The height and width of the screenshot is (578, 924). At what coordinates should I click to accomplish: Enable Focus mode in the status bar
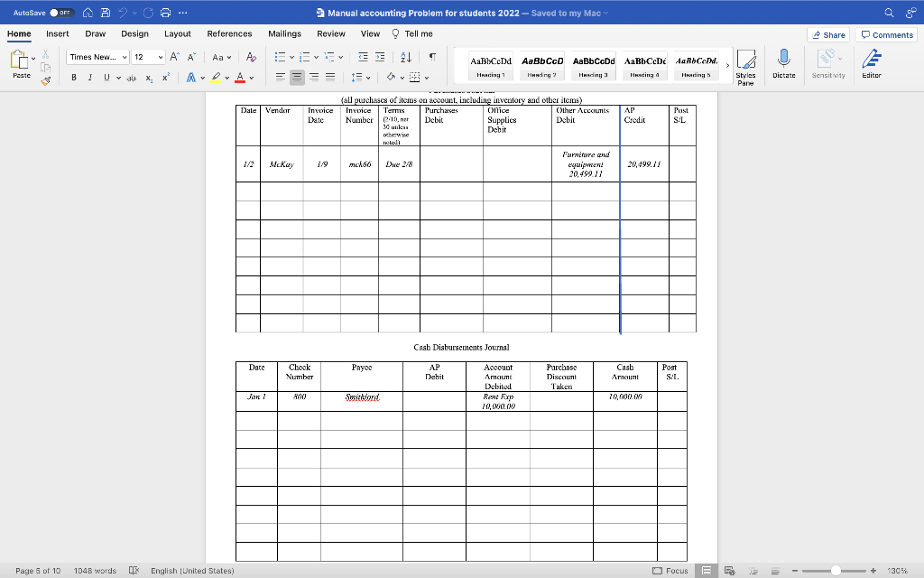(679, 571)
